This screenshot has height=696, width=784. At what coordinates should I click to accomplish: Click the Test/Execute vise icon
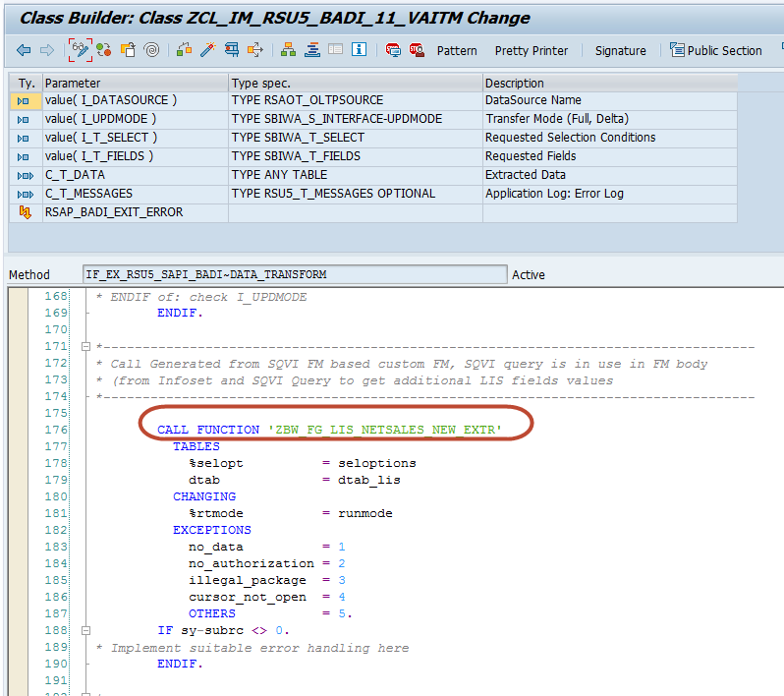(232, 49)
